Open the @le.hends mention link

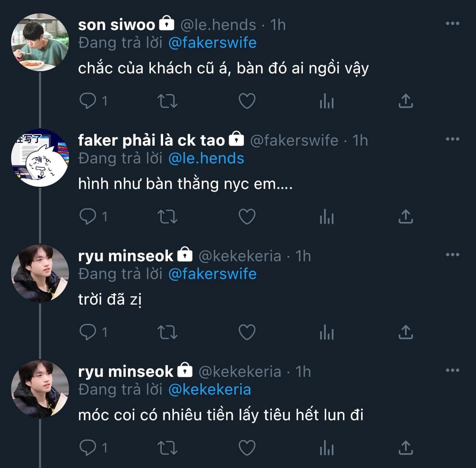(x=206, y=158)
